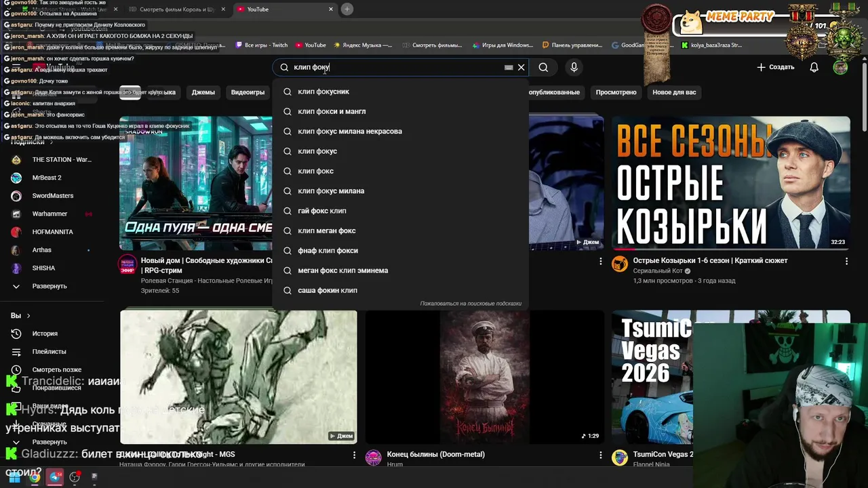The height and width of the screenshot is (488, 868).
Task: Select the Видеоигры filter chip
Action: click(x=248, y=92)
